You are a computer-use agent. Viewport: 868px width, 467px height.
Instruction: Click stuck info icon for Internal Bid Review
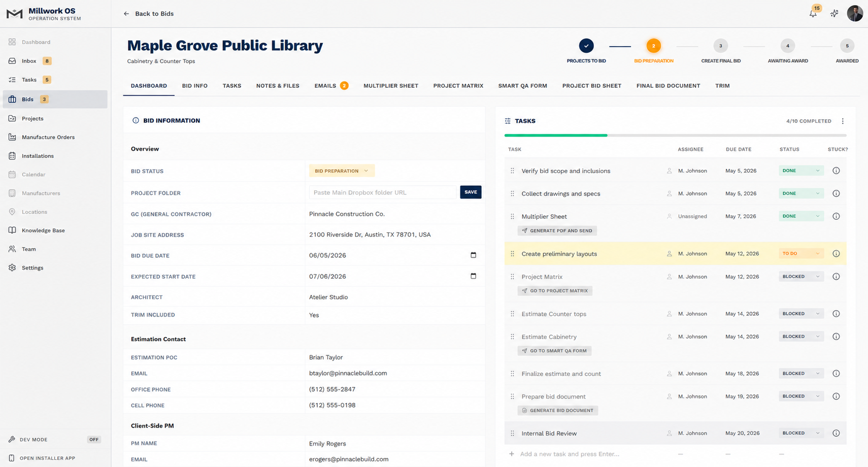(x=836, y=433)
